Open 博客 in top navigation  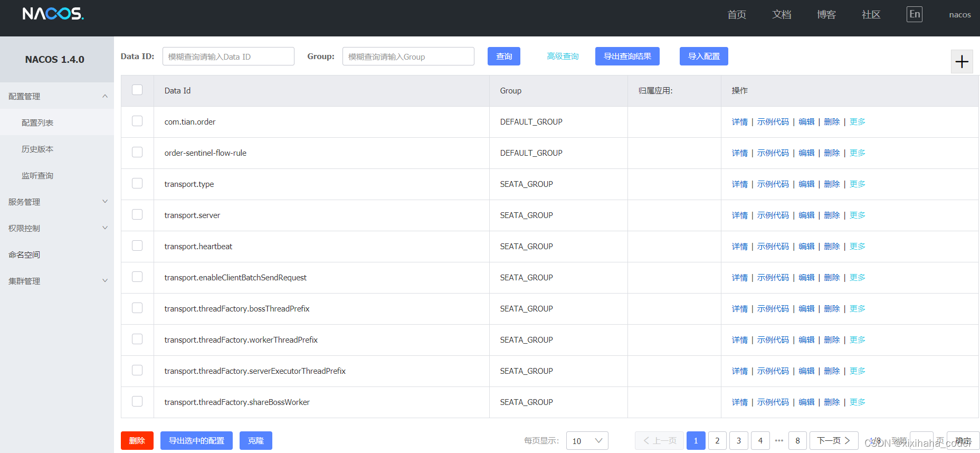[x=826, y=15]
